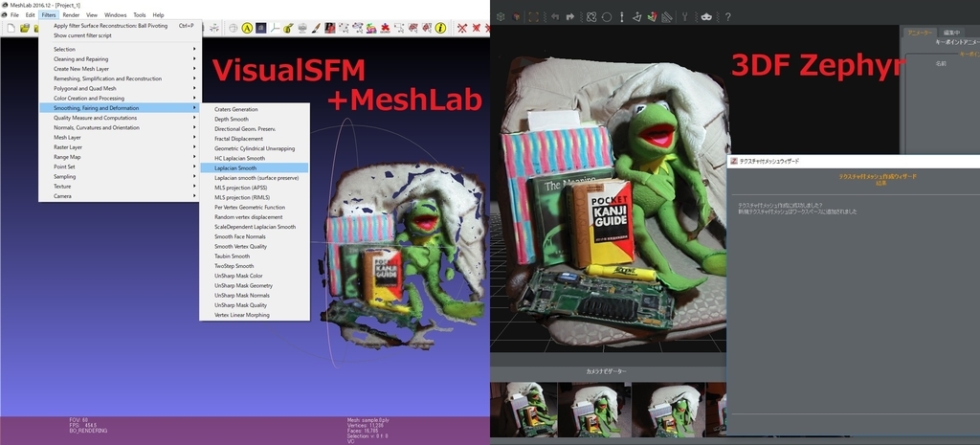The height and width of the screenshot is (445, 980).
Task: Click 'Mesh: sample.0.ply' status text
Action: 370,420
